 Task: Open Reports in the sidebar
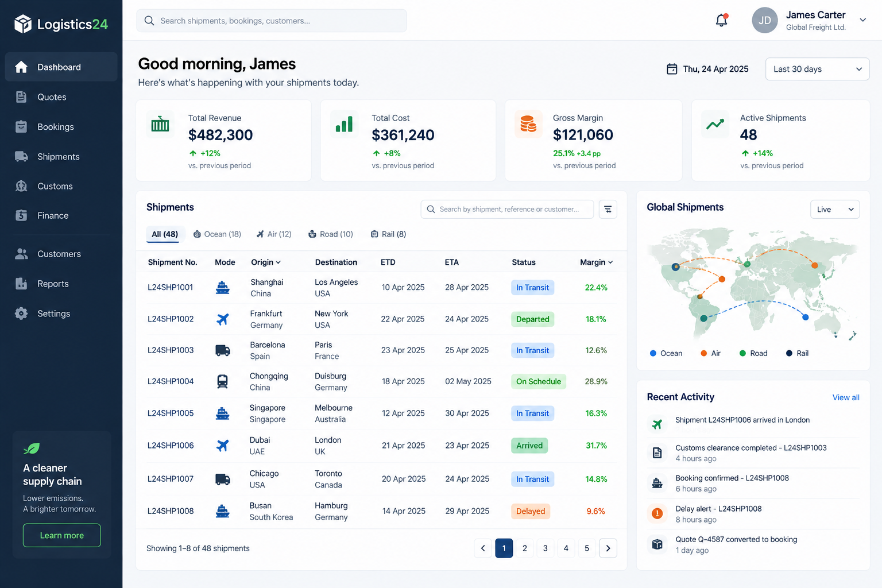point(61,284)
